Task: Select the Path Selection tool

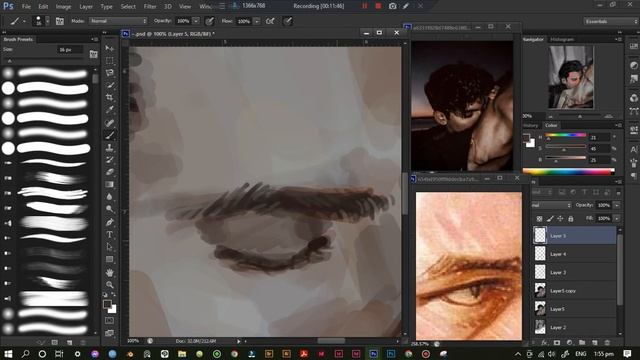Action: [109, 247]
